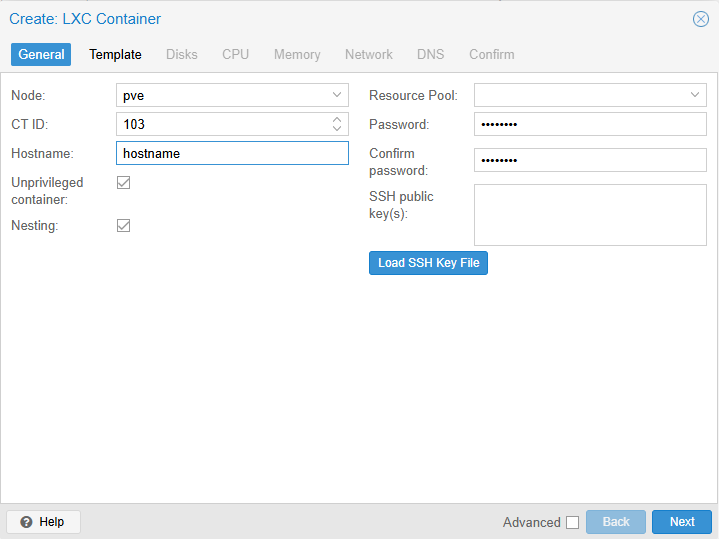The height and width of the screenshot is (539, 719).
Task: Expand the Resource Pool dropdown
Action: point(695,95)
